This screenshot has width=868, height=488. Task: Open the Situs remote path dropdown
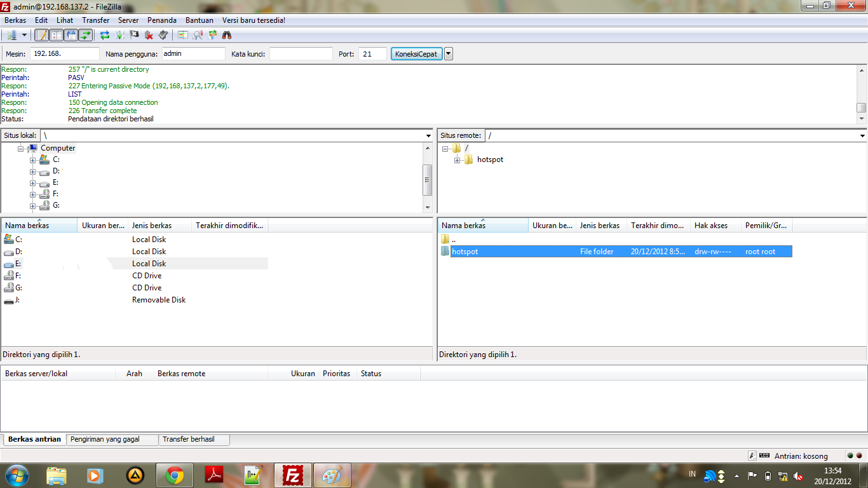click(862, 135)
